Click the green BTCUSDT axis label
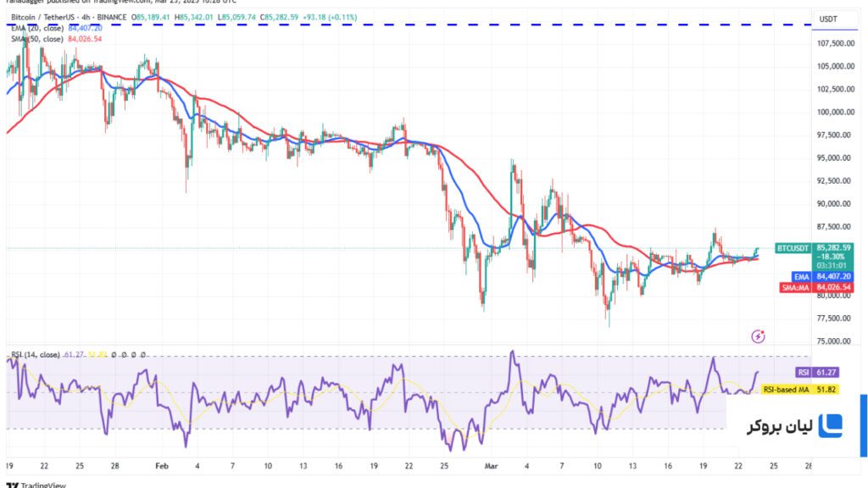Image resolution: width=868 pixels, height=488 pixels. (793, 248)
